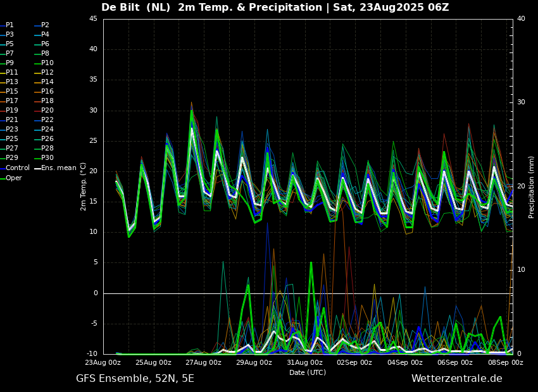The image size is (538, 392).
Task: Click the P21 legend entry
Action: 11,120
